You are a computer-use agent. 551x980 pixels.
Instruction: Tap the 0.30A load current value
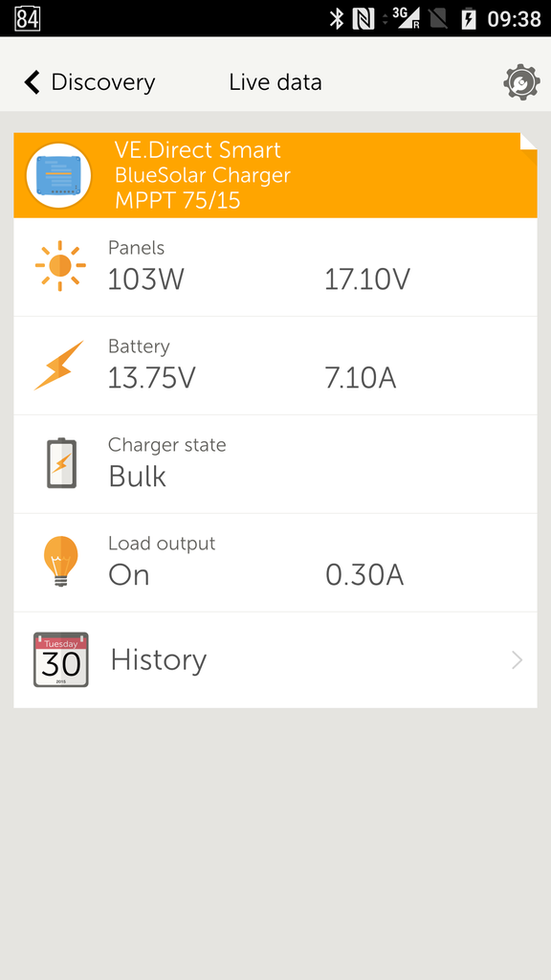pos(364,575)
